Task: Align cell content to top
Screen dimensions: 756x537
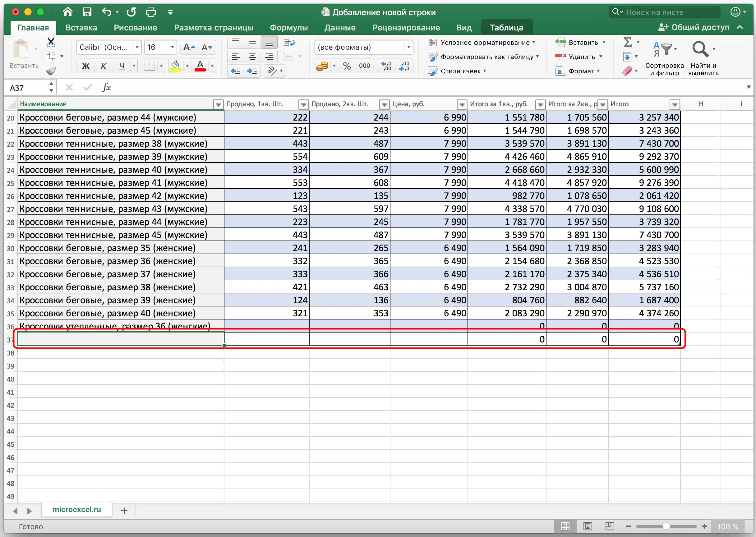Action: 235,43
